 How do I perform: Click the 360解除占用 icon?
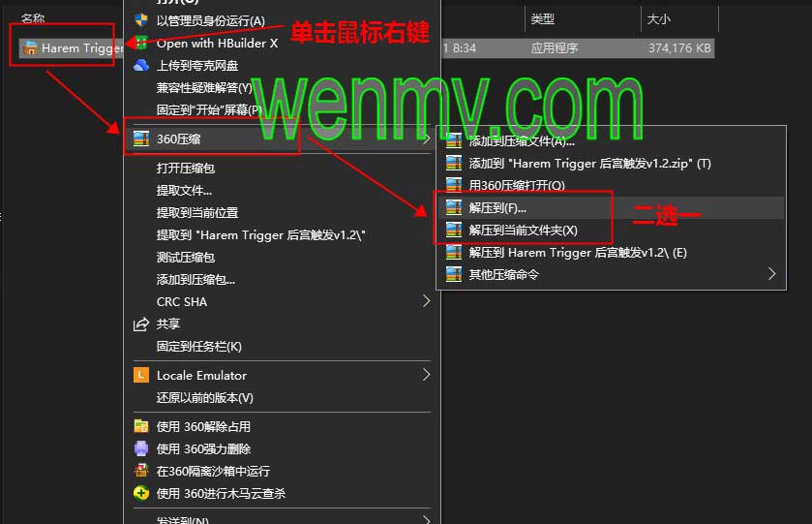coord(141,426)
